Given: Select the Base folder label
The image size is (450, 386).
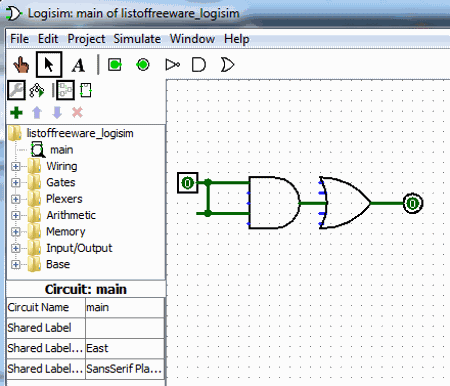Looking at the screenshot, I should click(58, 265).
